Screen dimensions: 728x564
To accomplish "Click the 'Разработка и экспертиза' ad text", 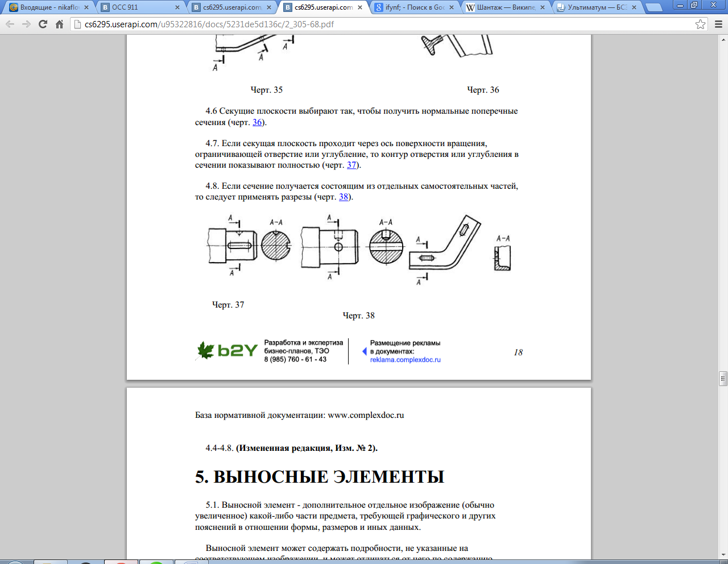I will tap(304, 343).
